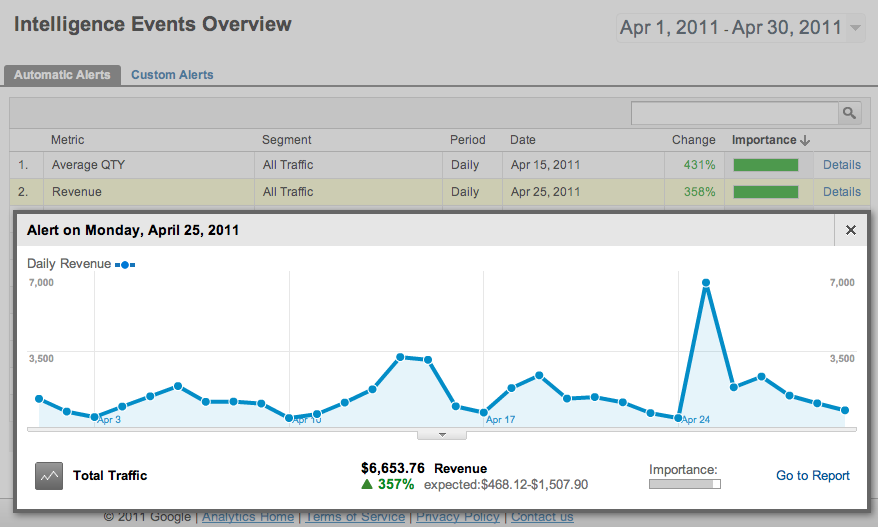Sort by Metric column header
Screen dimensions: 878x527
(67, 140)
